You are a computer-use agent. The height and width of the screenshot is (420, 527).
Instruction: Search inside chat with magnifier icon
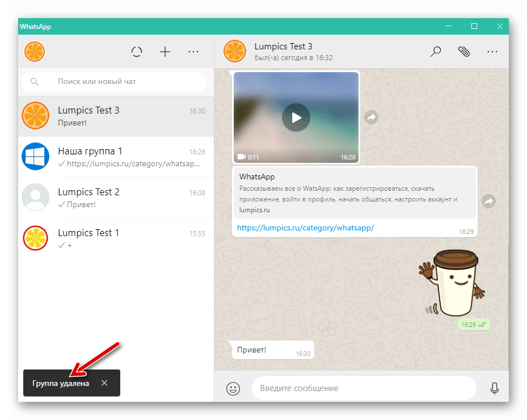[x=436, y=52]
